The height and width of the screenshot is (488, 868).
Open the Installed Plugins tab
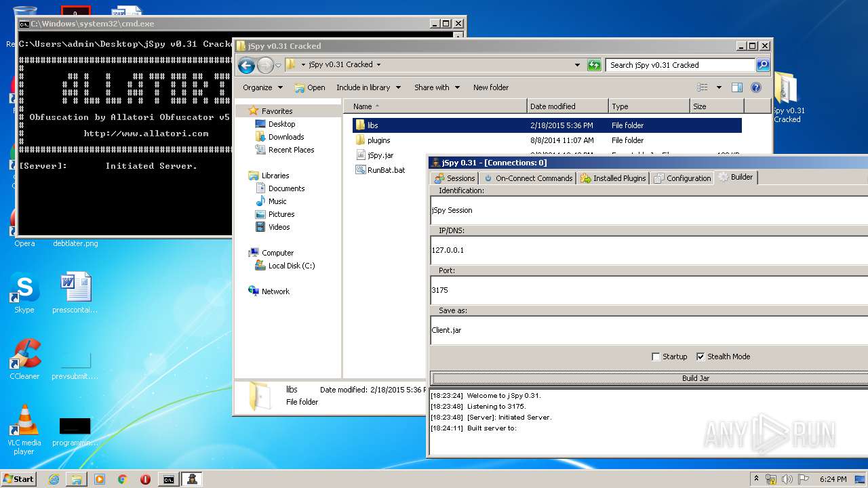(x=613, y=178)
